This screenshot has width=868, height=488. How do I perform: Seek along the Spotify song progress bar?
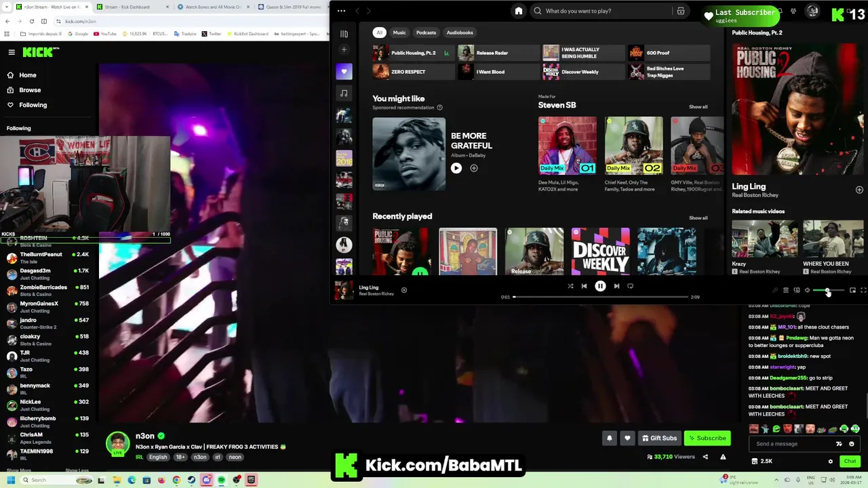pos(601,297)
